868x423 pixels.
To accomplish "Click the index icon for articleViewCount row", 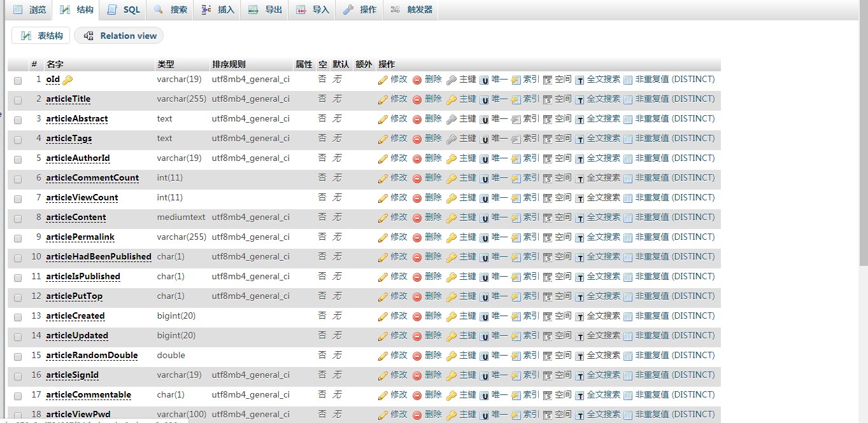I will click(x=516, y=198).
